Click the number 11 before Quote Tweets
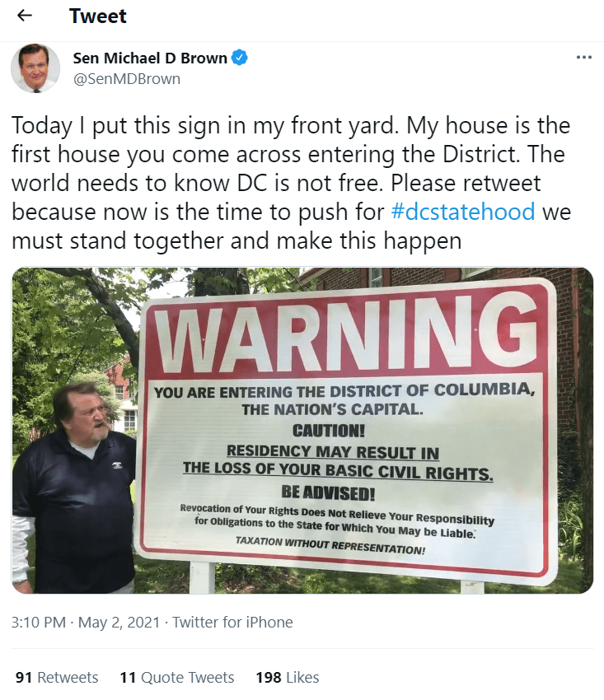This screenshot has width=604, height=700. coord(128,677)
